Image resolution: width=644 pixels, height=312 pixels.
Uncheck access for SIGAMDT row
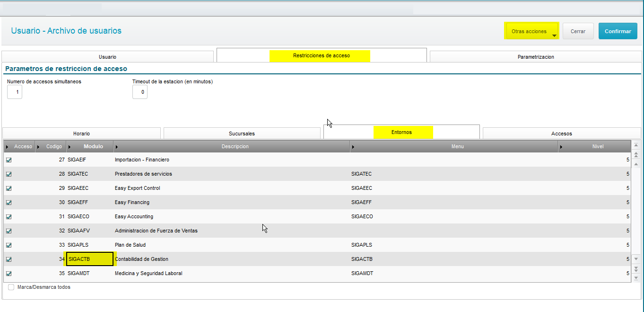9,274
